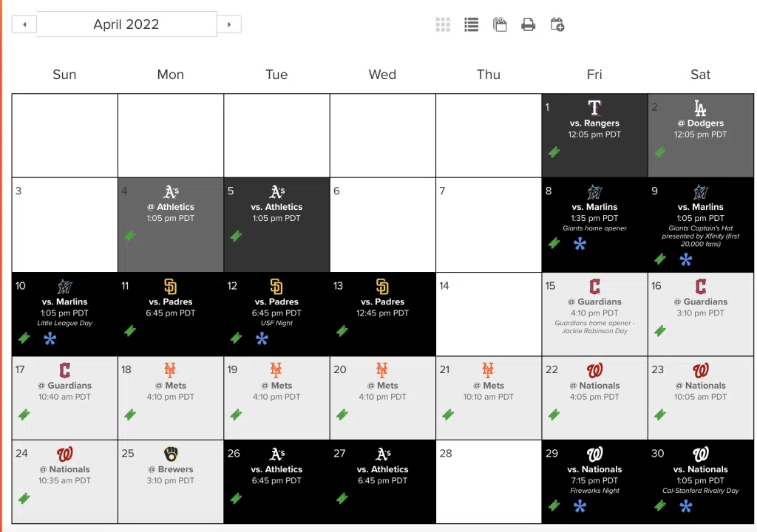757x532 pixels.
Task: Click the Athletics logo on April 26
Action: (x=276, y=454)
